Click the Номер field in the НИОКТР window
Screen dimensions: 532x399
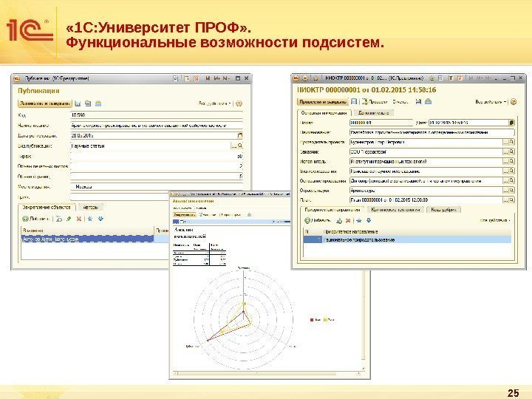[381, 123]
